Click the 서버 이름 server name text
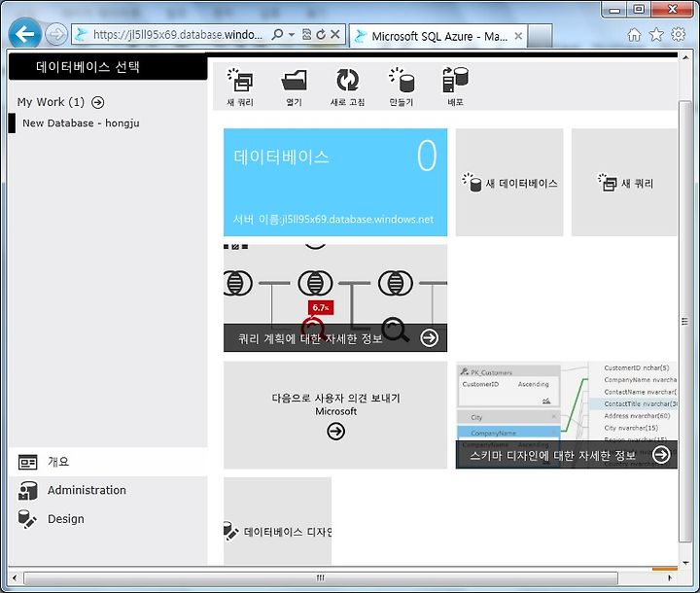The height and width of the screenshot is (593, 700). point(333,220)
